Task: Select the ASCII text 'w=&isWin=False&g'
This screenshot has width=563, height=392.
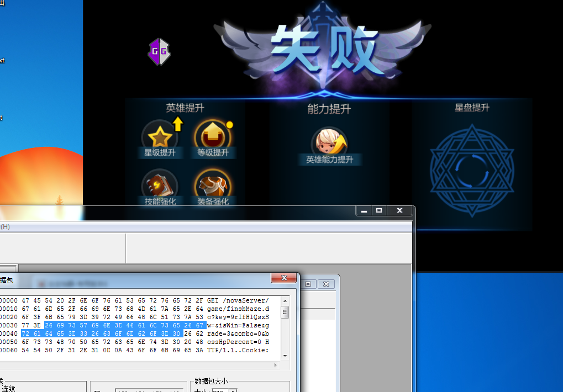Action: 238,325
